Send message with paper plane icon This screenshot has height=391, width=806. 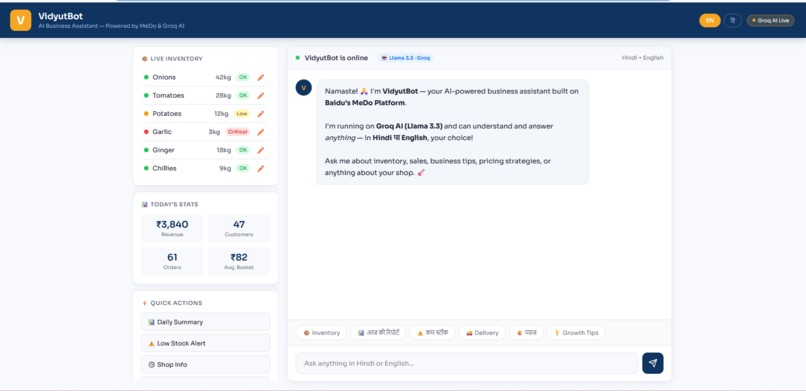pos(653,363)
